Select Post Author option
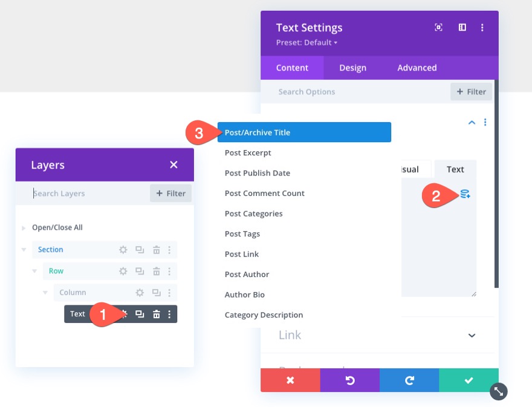The height and width of the screenshot is (407, 532). pyautogui.click(x=247, y=275)
